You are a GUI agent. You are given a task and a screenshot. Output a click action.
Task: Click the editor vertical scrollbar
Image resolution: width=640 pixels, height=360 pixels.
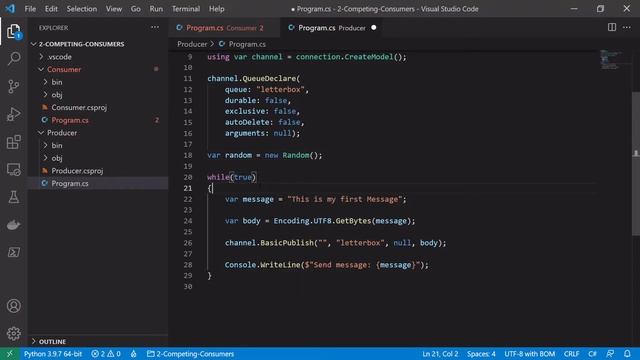636,163
